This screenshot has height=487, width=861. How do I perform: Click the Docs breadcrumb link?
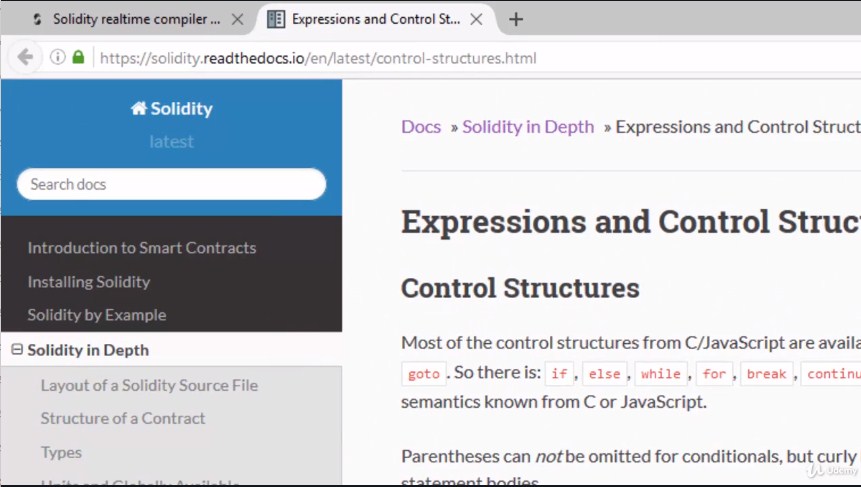click(421, 127)
